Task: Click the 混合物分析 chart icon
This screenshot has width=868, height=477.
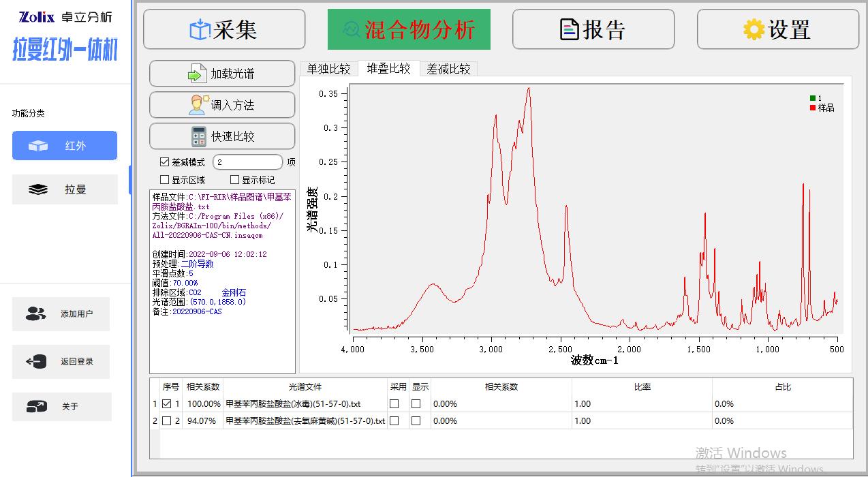Action: tap(352, 29)
